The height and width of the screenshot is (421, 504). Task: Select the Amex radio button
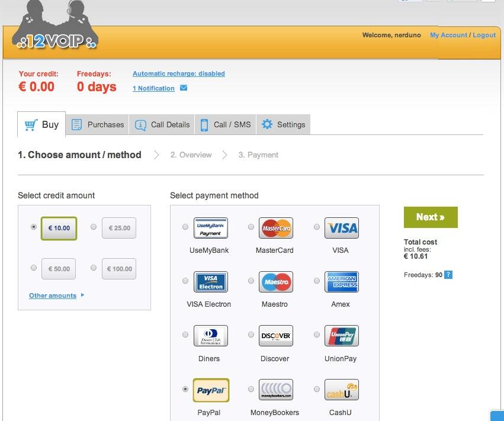pos(317,281)
